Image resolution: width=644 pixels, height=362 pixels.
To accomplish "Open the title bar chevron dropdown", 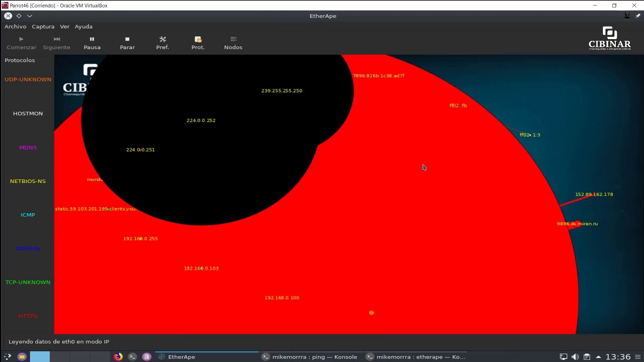I will click(x=29, y=16).
